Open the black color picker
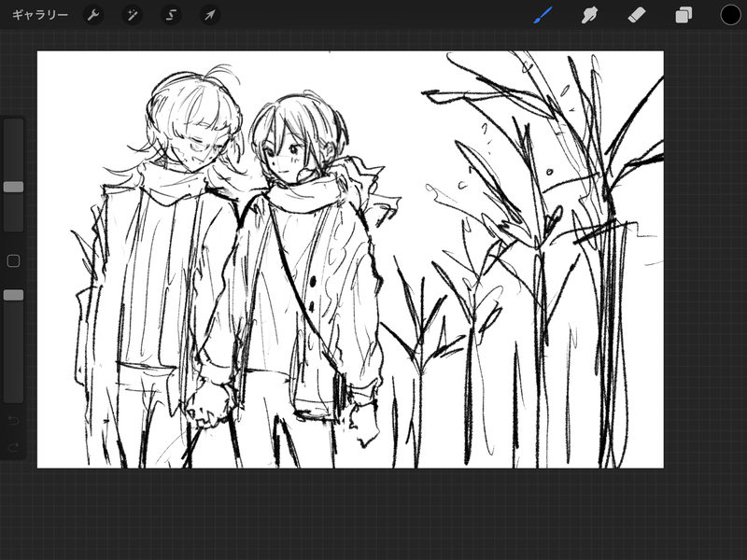The image size is (747, 560). coord(730,15)
